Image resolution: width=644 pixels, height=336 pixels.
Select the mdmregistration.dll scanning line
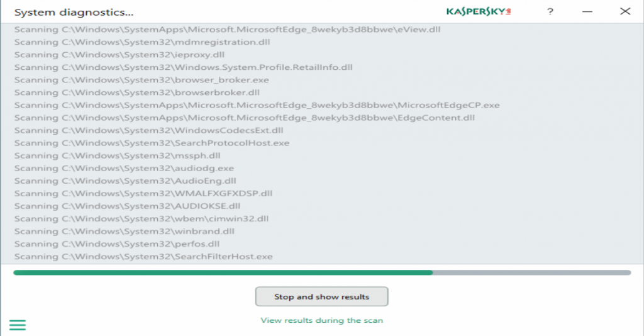coord(142,42)
